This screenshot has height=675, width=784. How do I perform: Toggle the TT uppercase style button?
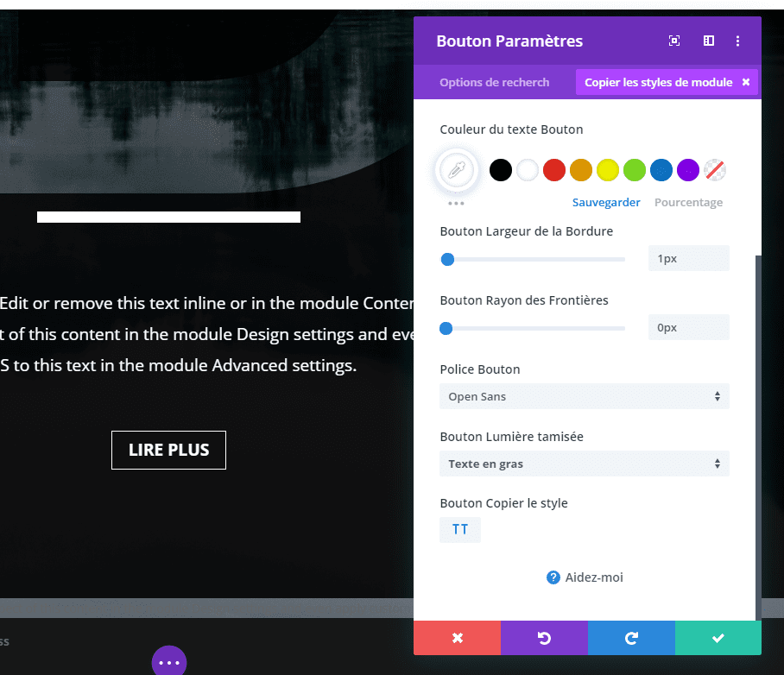[460, 529]
